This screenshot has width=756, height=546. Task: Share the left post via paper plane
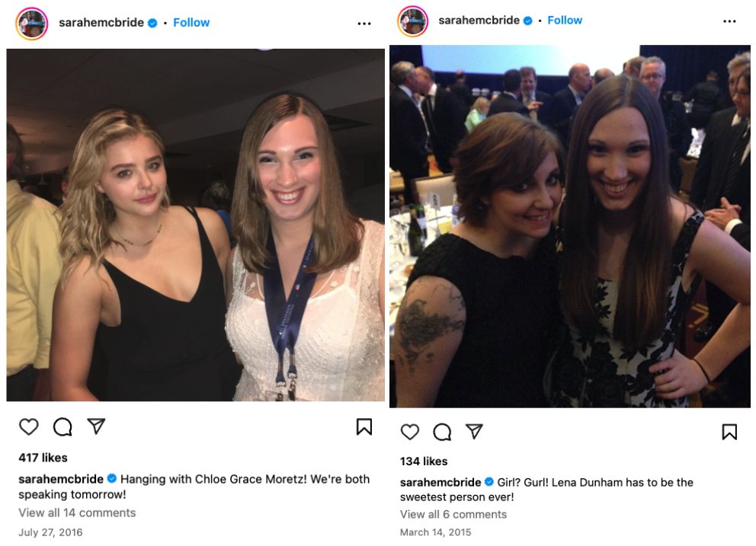[x=96, y=426]
